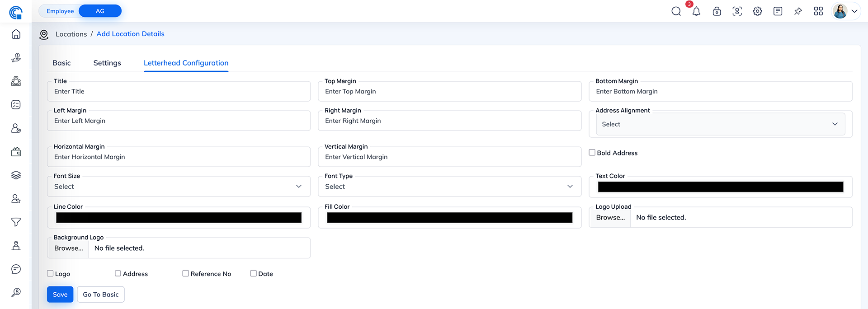The image size is (868, 309).
Task: Click the filter funnel sidebar icon
Action: (x=16, y=222)
